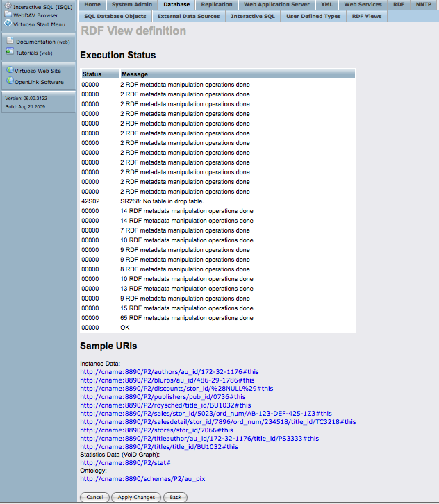
Task: Open the Web Application Server tab
Action: point(276,5)
